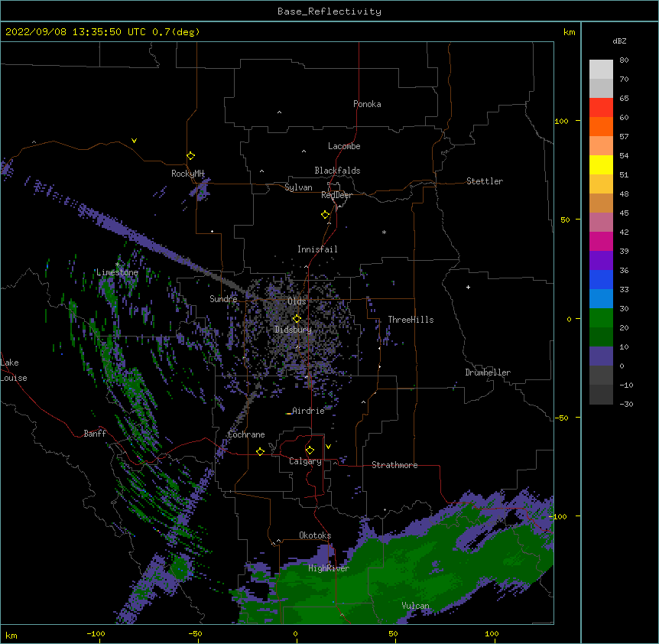
Task: Click the 42 dBZ magenta color swatch
Action: pyautogui.click(x=601, y=241)
